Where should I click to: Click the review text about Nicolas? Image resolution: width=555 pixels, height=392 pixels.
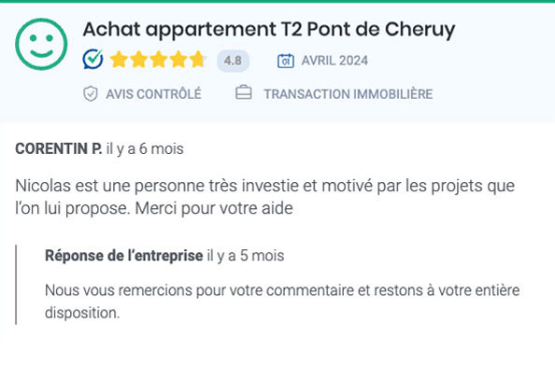pyautogui.click(x=264, y=197)
